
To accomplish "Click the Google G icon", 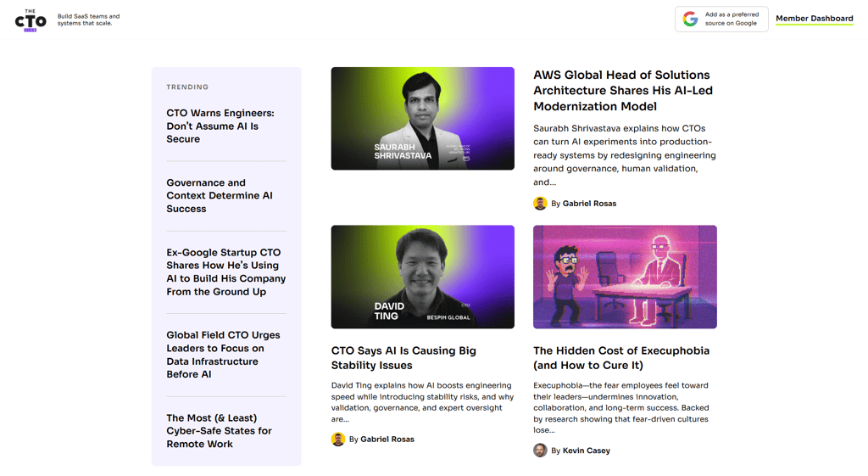I will point(690,19).
